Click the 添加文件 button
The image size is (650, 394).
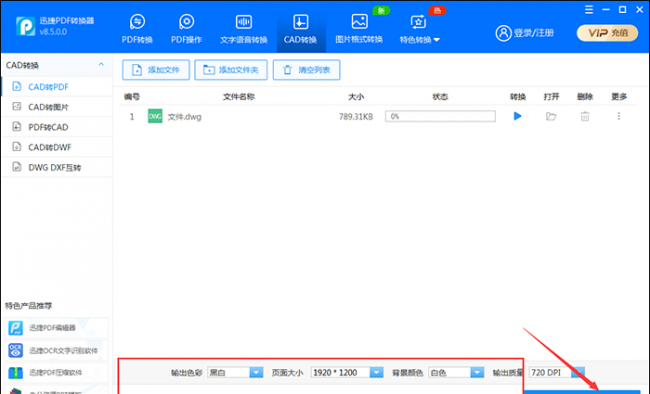click(156, 70)
